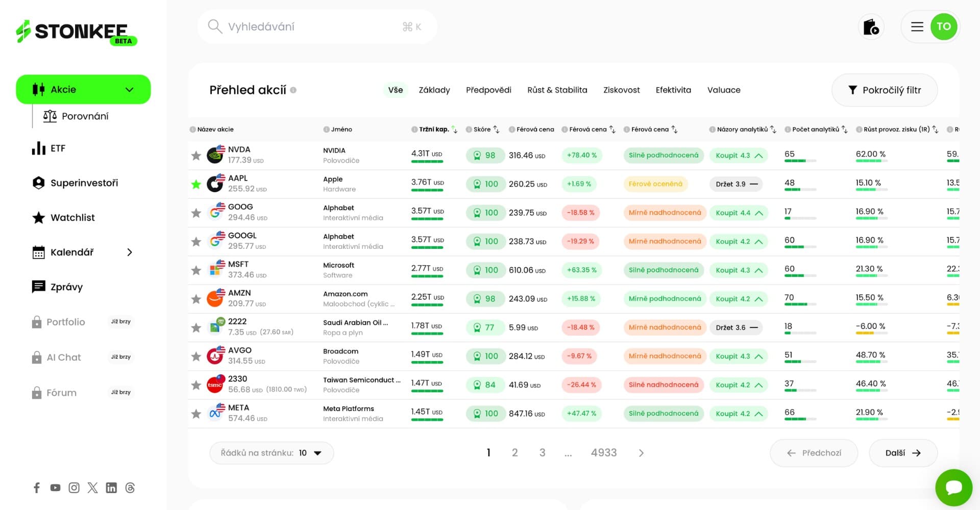This screenshot has width=980, height=510.
Task: Click AAPL Držet 3.9 rating pill
Action: (736, 184)
